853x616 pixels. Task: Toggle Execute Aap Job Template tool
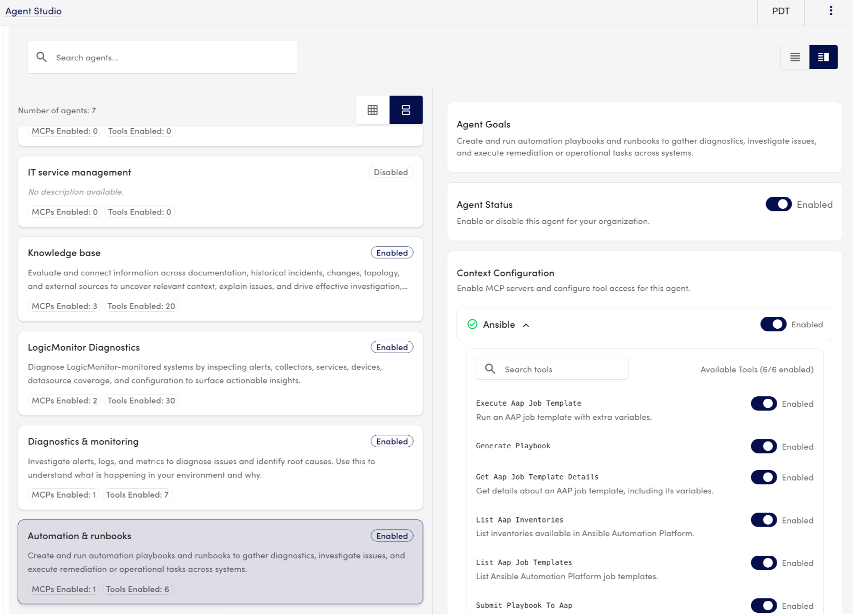(x=764, y=404)
